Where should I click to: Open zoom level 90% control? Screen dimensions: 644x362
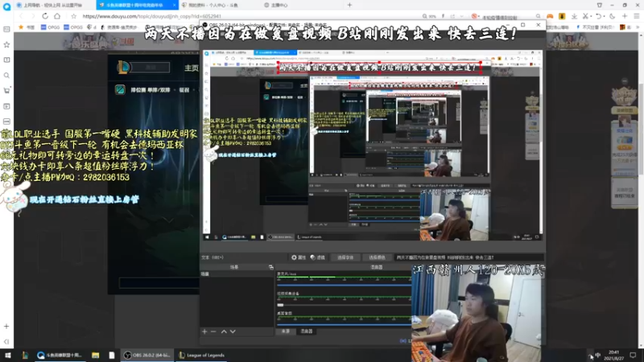click(x=430, y=16)
